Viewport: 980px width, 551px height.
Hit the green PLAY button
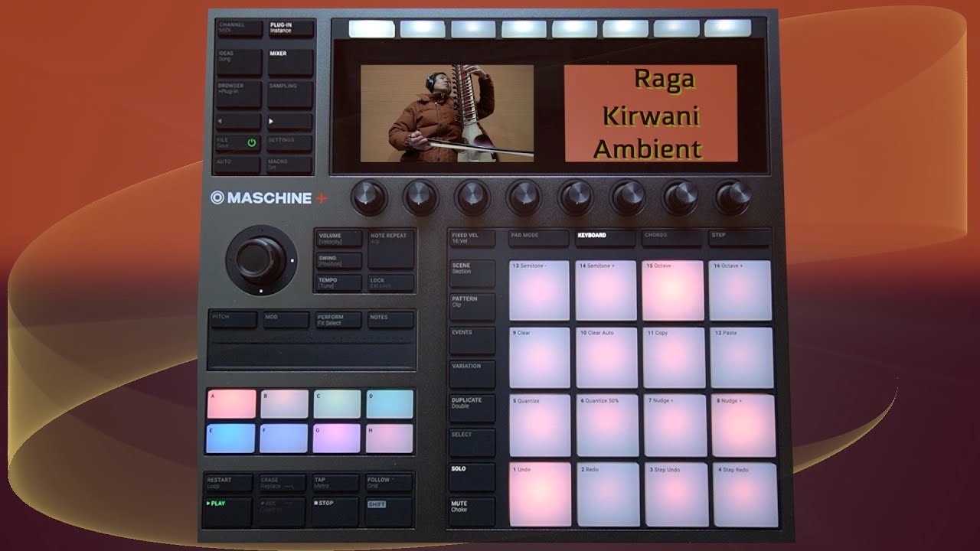tap(227, 511)
